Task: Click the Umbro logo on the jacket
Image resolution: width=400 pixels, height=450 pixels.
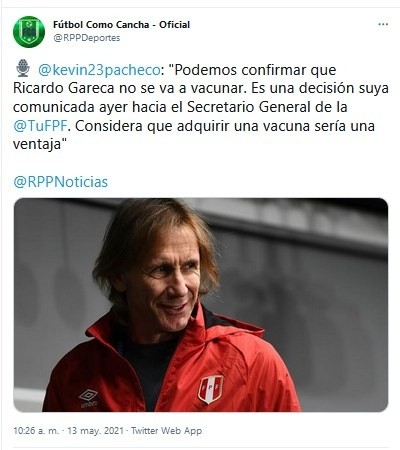Action: point(88,398)
